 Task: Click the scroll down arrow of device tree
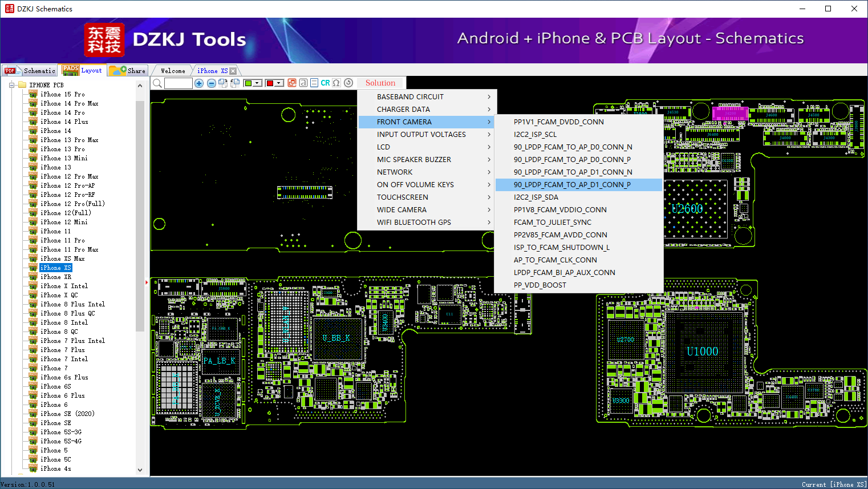click(x=140, y=470)
